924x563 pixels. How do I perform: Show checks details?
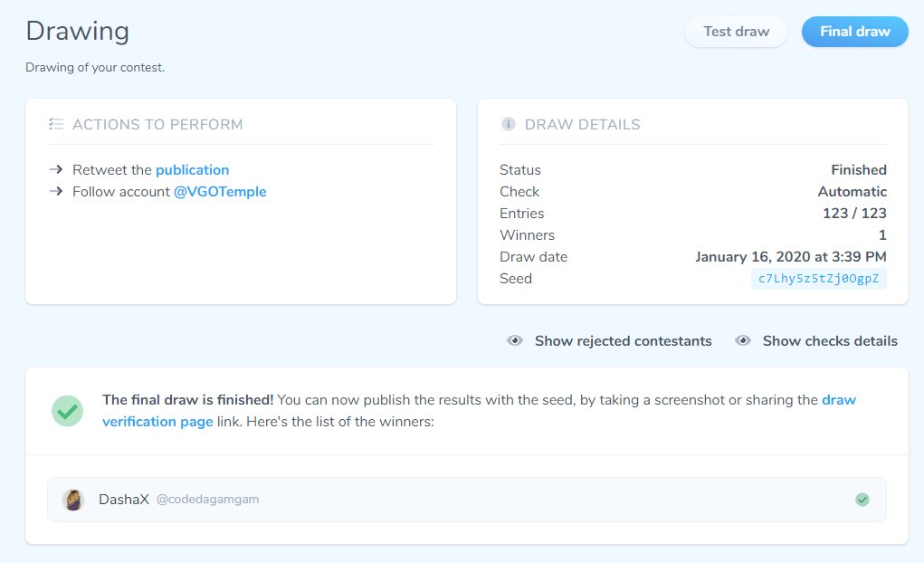coord(830,340)
